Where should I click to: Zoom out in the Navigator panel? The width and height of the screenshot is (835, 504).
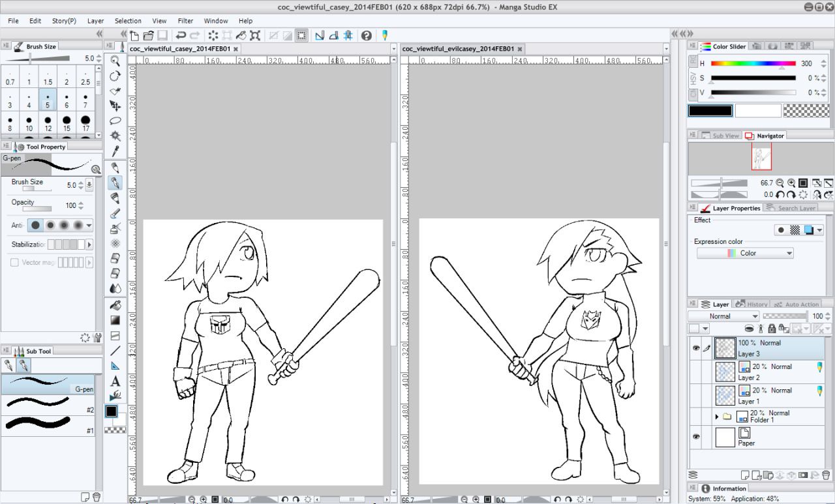[780, 183]
